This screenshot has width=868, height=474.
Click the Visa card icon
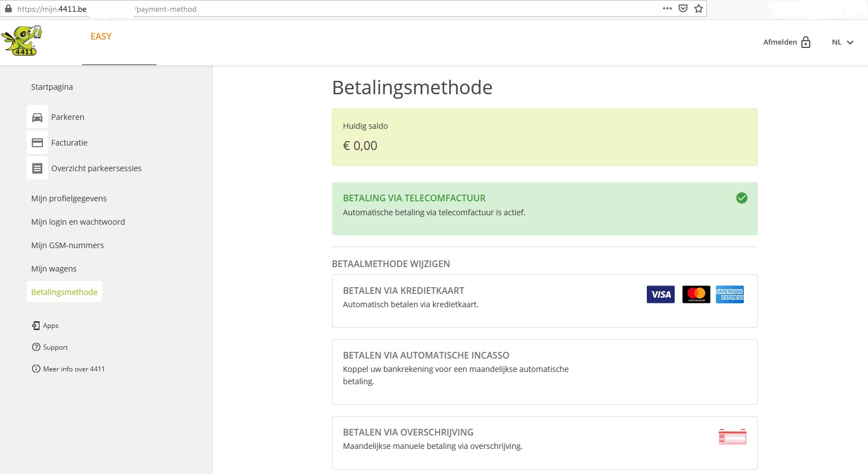[x=660, y=294]
